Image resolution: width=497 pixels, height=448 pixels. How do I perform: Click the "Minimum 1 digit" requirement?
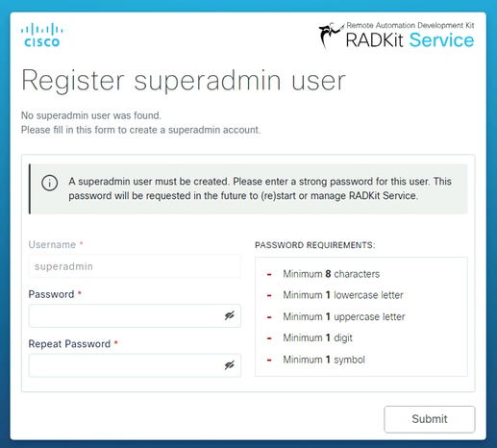tap(317, 337)
